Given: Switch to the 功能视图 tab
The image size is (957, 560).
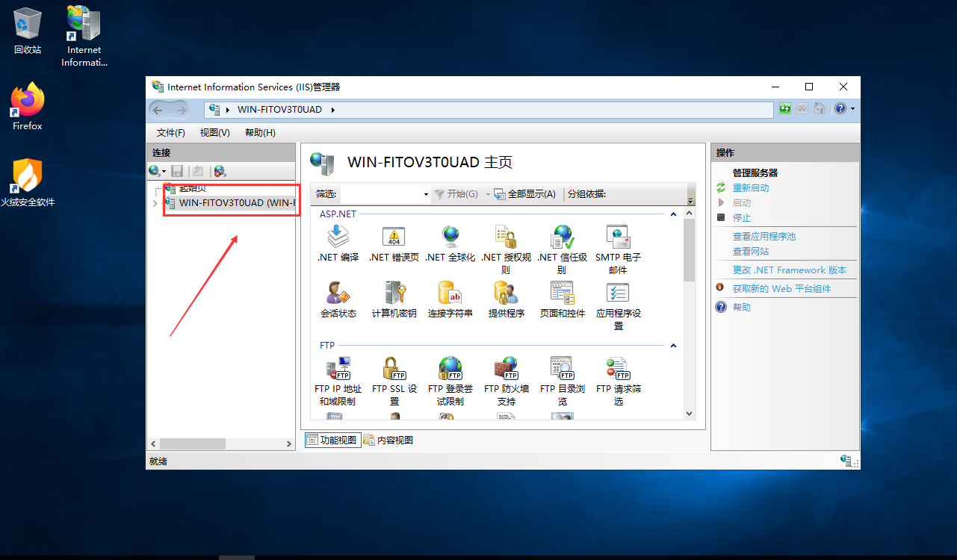Looking at the screenshot, I should point(332,440).
